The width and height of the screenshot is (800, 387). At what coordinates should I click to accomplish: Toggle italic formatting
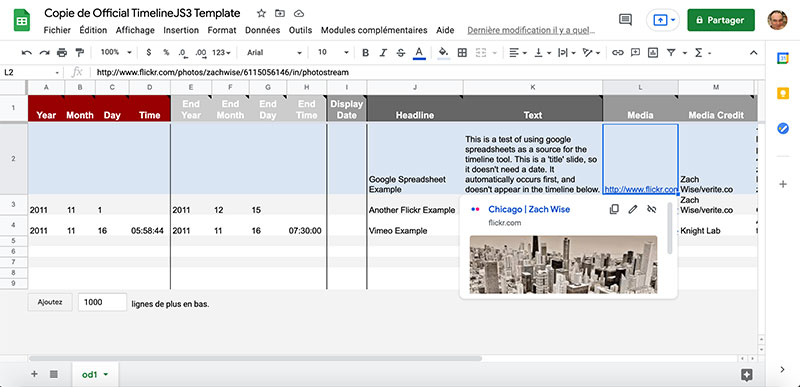coord(383,53)
